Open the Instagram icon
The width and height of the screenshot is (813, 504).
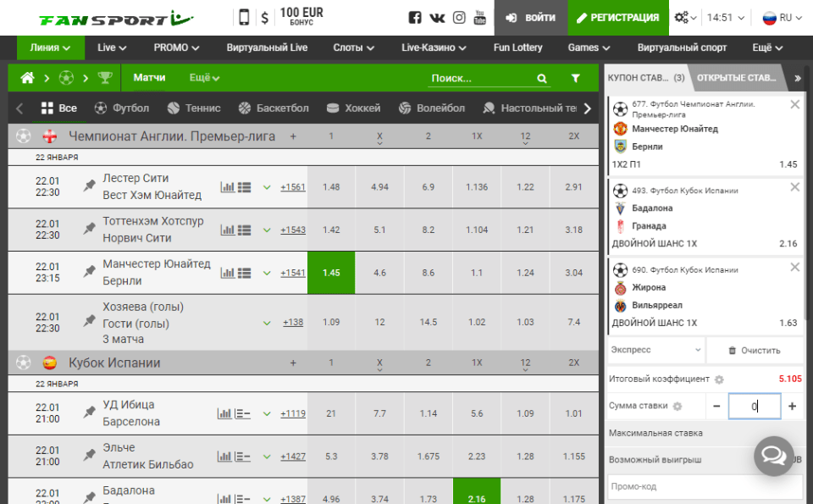459,18
